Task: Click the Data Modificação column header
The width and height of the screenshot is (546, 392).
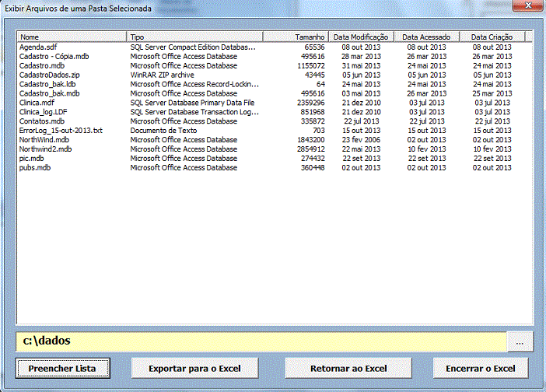Action: [x=361, y=37]
